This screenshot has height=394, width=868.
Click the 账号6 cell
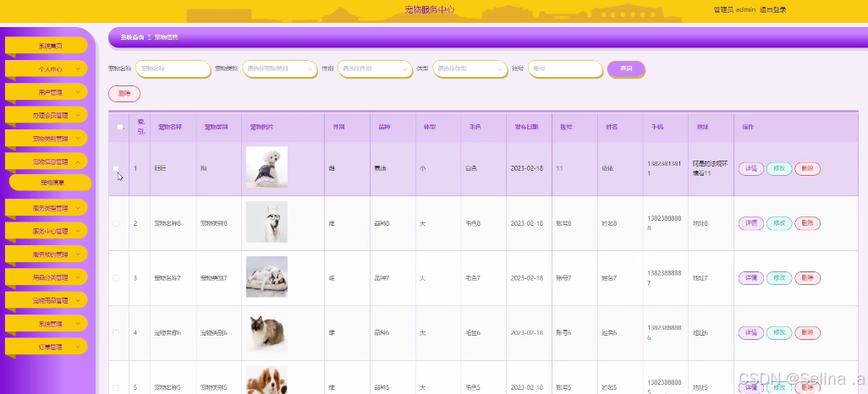[x=563, y=333]
